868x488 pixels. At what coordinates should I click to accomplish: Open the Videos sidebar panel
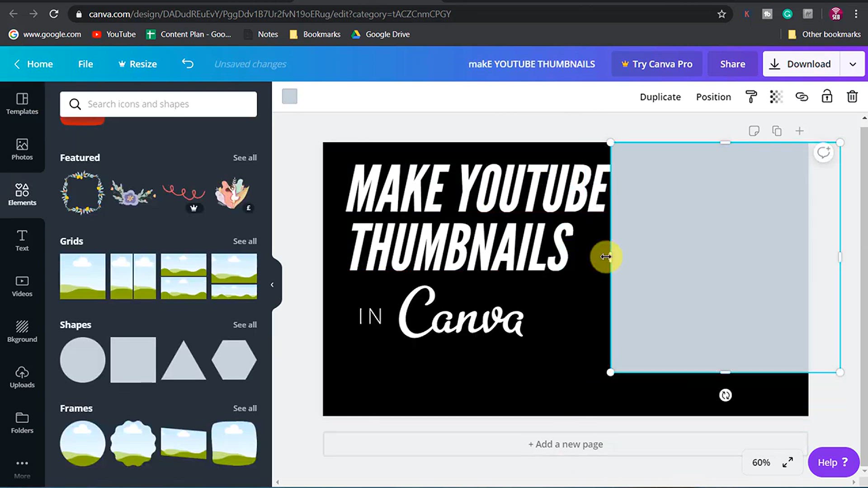[x=22, y=286]
